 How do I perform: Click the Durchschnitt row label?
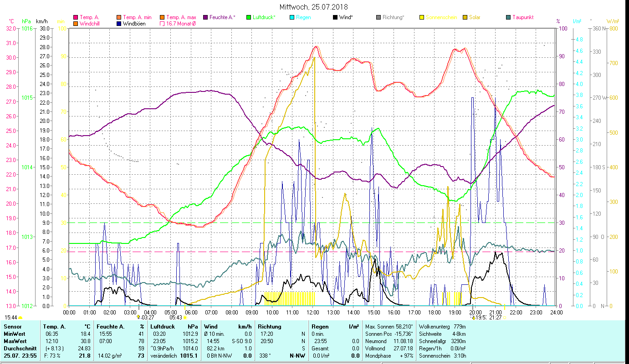[x=20, y=349]
